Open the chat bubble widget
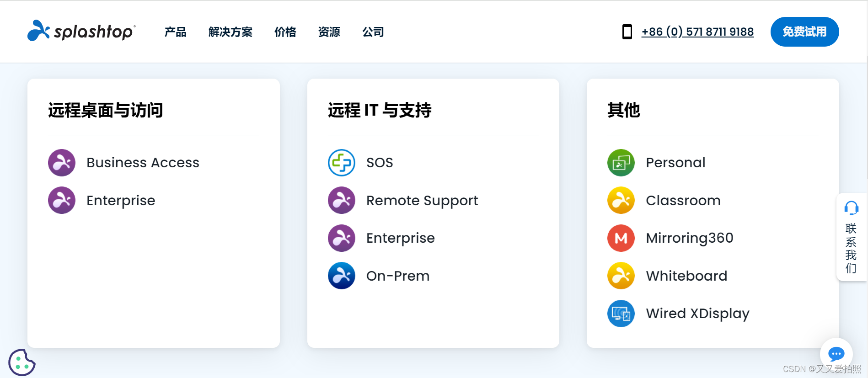This screenshot has width=868, height=378. pyautogui.click(x=836, y=354)
